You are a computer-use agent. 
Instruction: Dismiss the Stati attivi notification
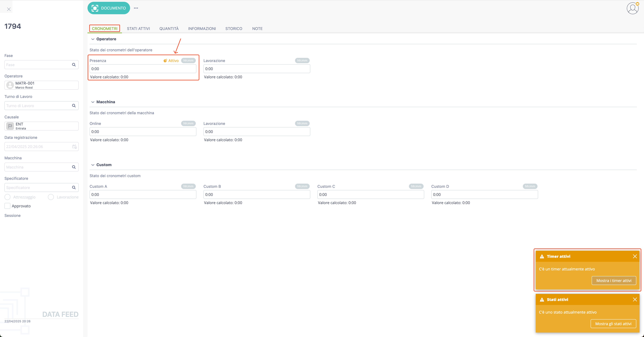tap(635, 299)
